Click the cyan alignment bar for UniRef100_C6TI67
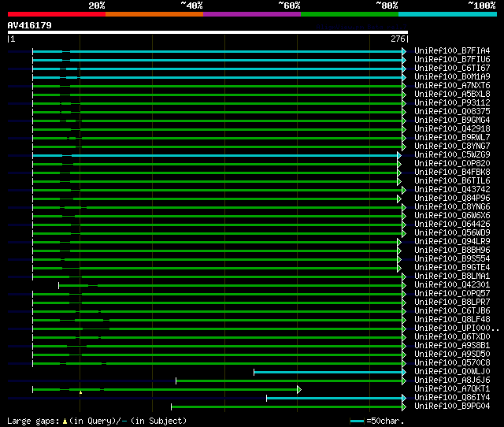504x427 pixels. 236,69
